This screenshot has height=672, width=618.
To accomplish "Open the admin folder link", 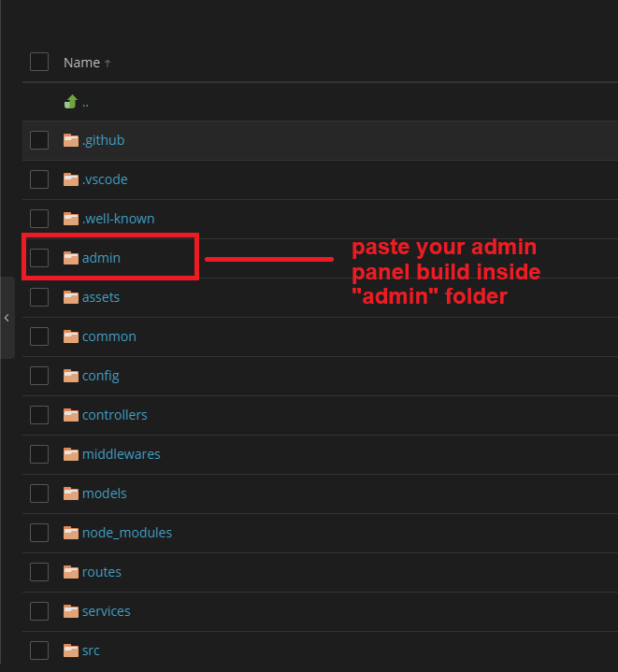I will pos(101,258).
